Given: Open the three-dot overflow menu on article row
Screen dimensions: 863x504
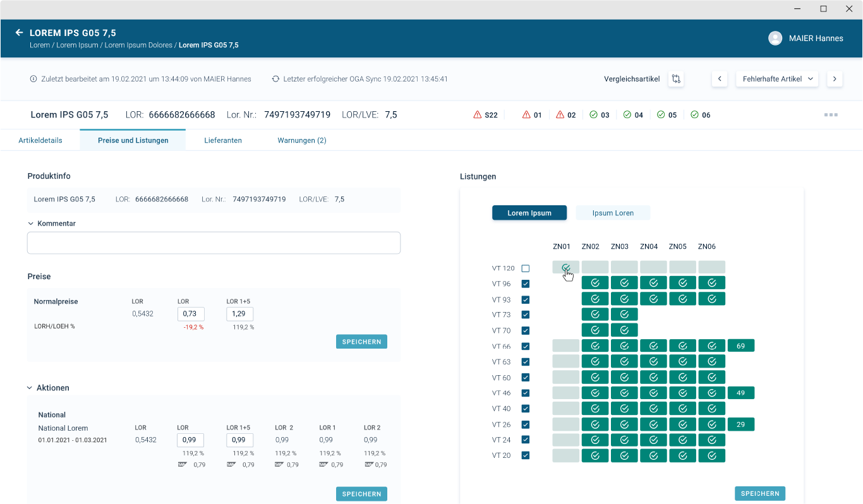Looking at the screenshot, I should click(x=831, y=114).
